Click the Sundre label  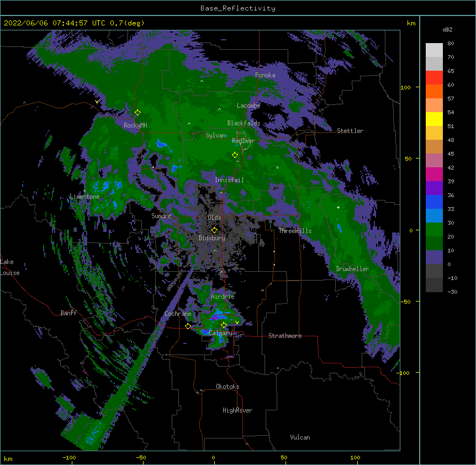[161, 216]
